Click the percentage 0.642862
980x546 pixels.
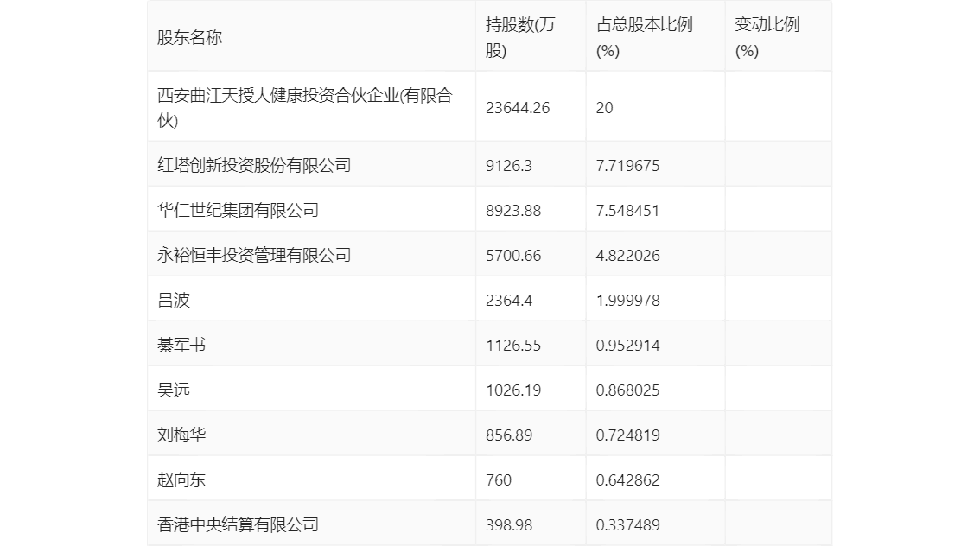(627, 480)
